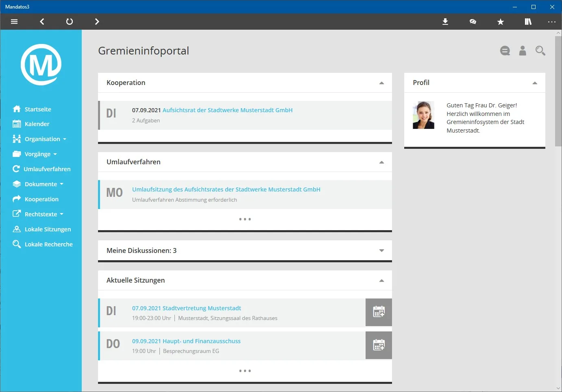Open Aufsichtsrat der Stadtwerke Musterstadt GmbH link
The width and height of the screenshot is (562, 392).
(x=227, y=110)
